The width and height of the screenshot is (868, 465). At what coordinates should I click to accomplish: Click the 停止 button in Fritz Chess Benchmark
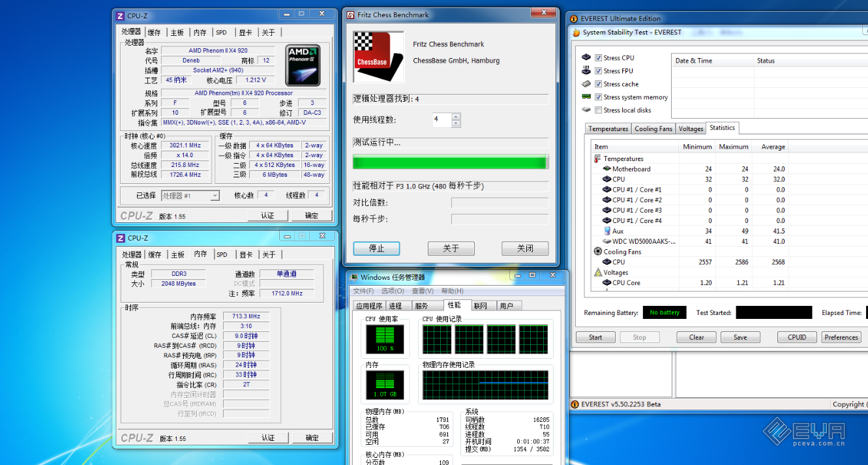pos(376,248)
